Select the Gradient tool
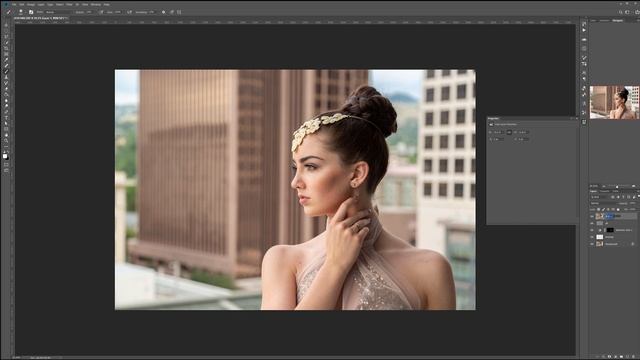Image resolution: width=640 pixels, height=360 pixels. (6, 94)
